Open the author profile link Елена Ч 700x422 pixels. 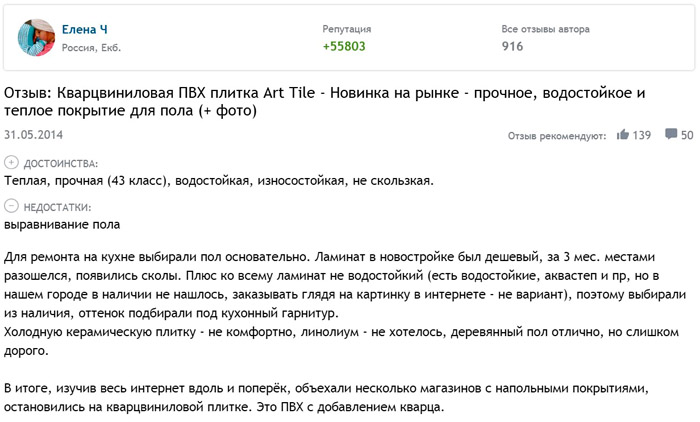(86, 31)
